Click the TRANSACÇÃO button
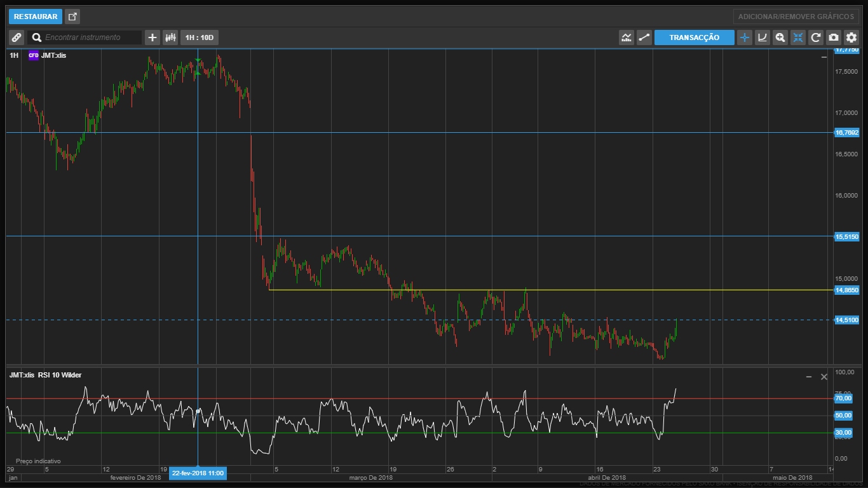The width and height of the screenshot is (868, 488). [x=694, y=37]
